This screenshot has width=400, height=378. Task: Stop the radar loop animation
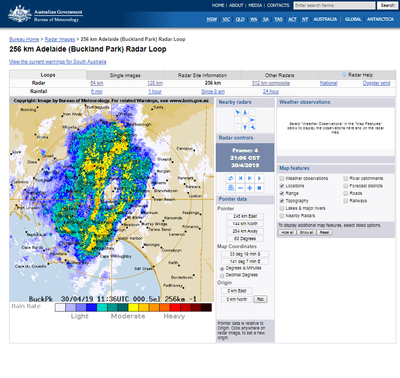pos(259,188)
